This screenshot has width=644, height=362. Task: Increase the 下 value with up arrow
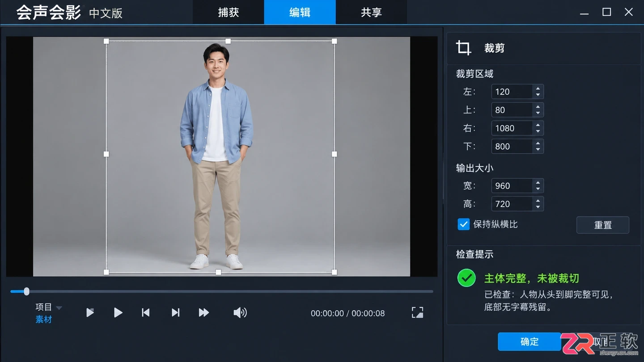(x=538, y=143)
